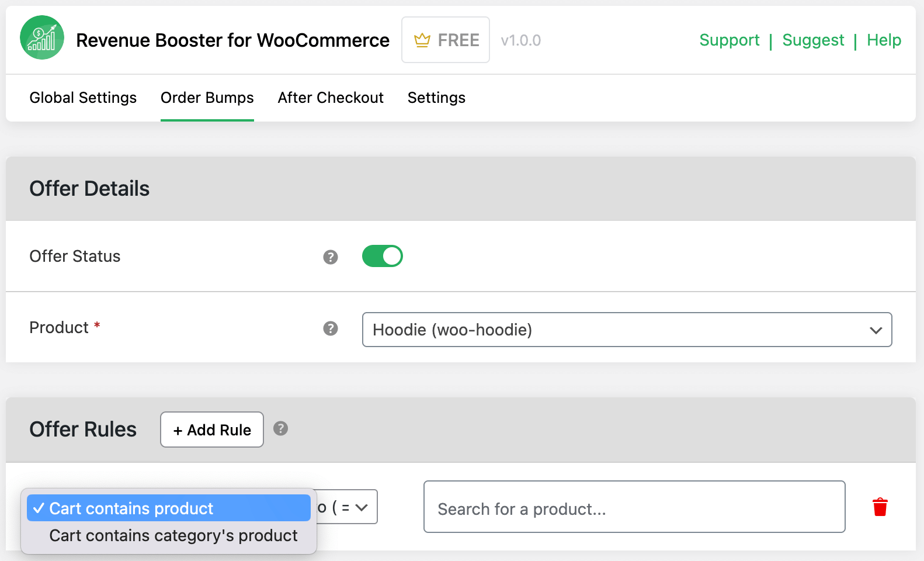Open the Settings tab

[436, 98]
